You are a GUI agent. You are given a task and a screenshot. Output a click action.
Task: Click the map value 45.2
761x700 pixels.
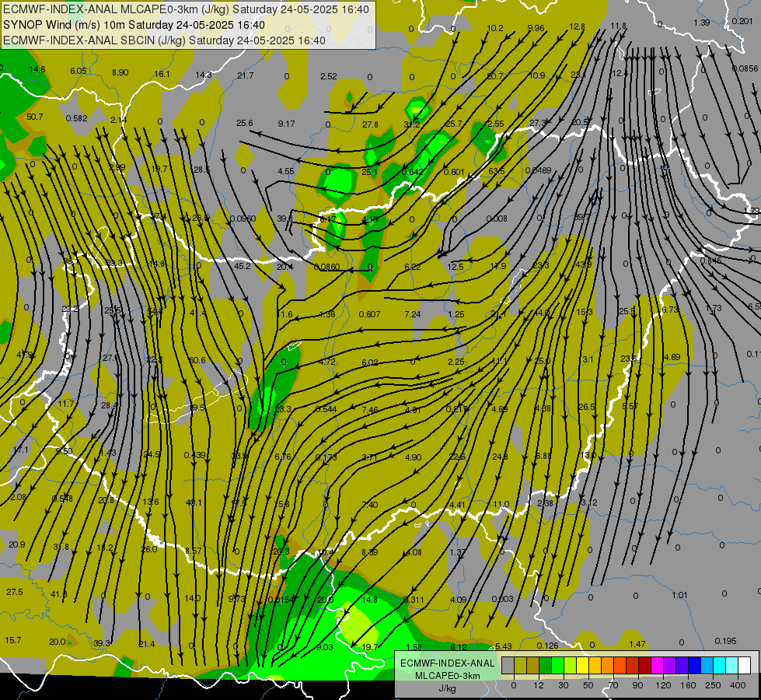(x=243, y=266)
